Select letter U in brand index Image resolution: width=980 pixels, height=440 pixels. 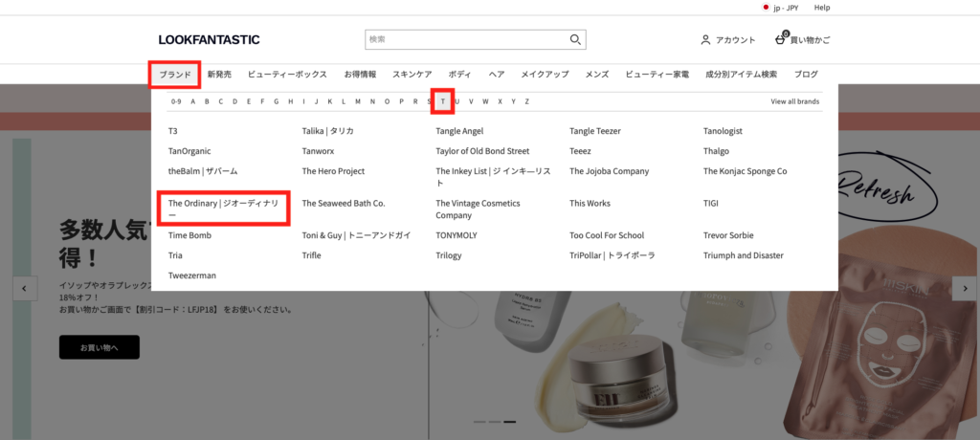click(457, 101)
